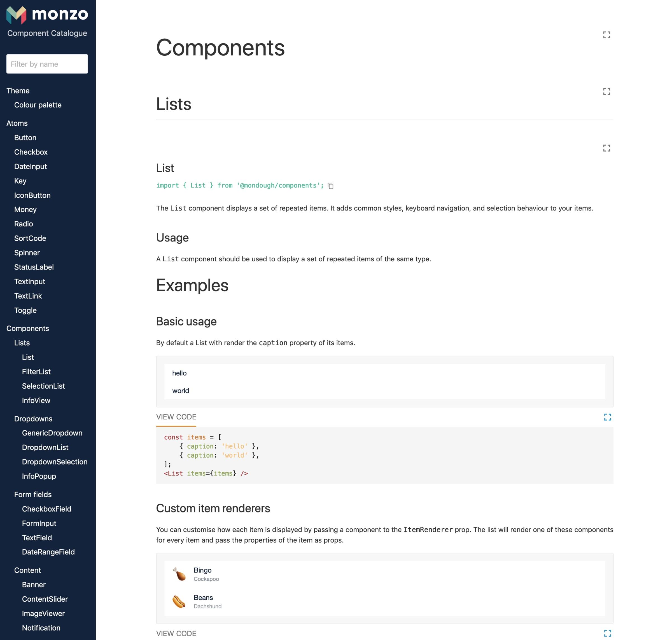The image size is (672, 640).
Task: Open isolated view for Components heading
Action: tap(606, 35)
